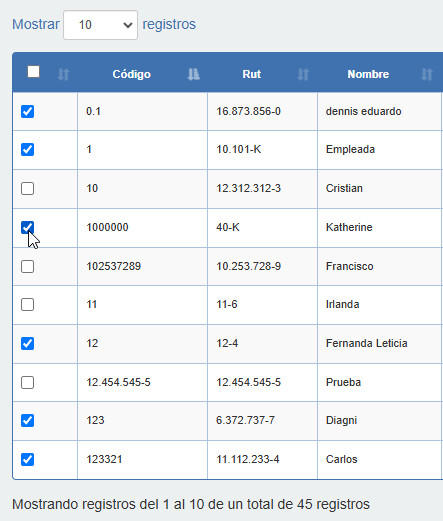Tick the select-all checkbox in header
The width and height of the screenshot is (443, 521).
(x=33, y=72)
